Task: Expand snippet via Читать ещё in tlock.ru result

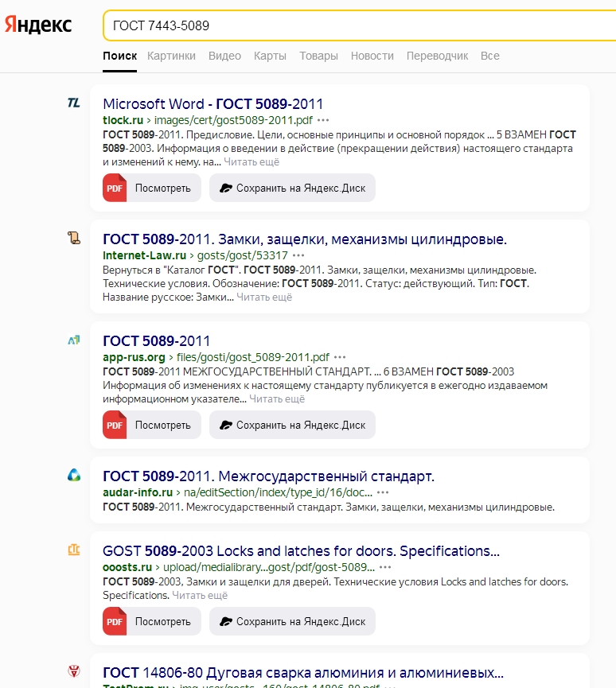Action: (x=251, y=162)
